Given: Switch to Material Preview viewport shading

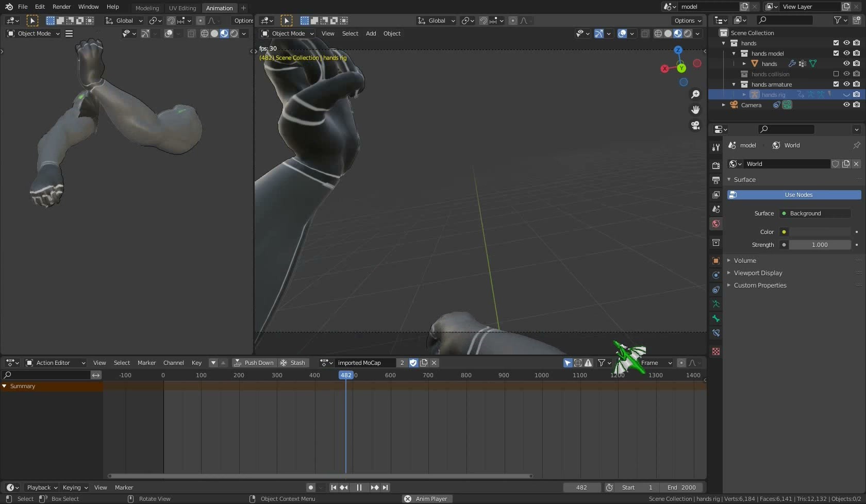Looking at the screenshot, I should tap(677, 33).
